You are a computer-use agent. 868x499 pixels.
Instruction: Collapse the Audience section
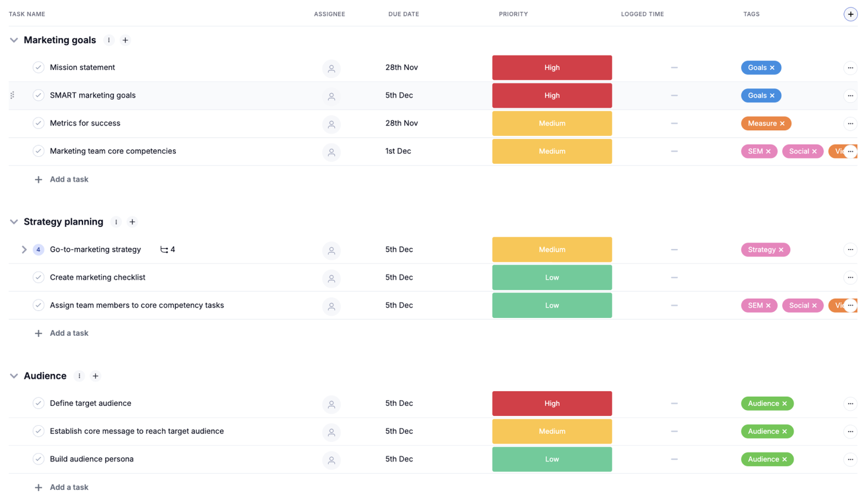(x=14, y=376)
